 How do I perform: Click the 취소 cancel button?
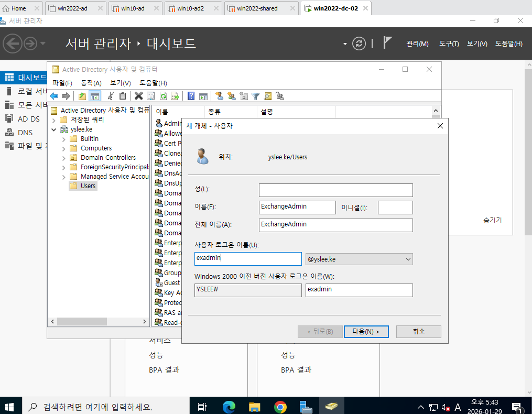tap(419, 332)
